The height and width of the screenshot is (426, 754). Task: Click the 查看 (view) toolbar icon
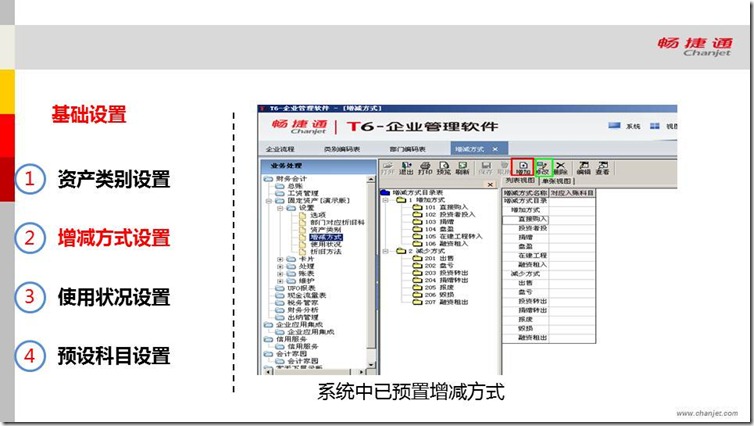603,168
